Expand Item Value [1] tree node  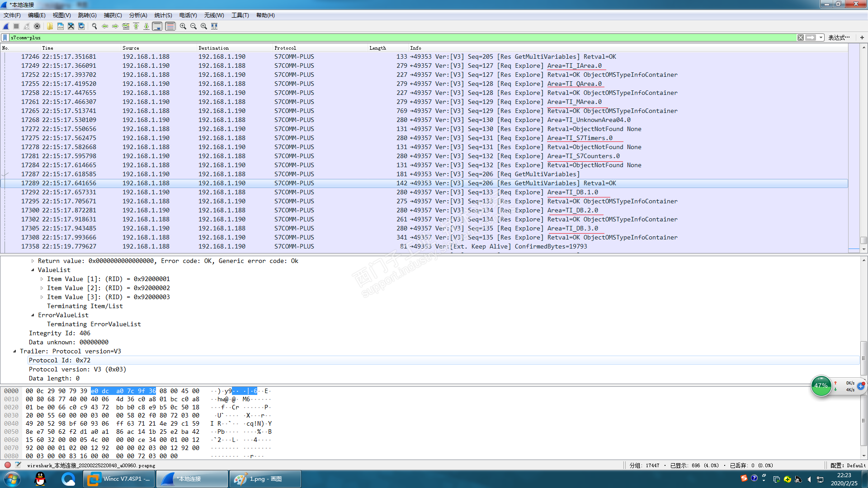coord(42,279)
